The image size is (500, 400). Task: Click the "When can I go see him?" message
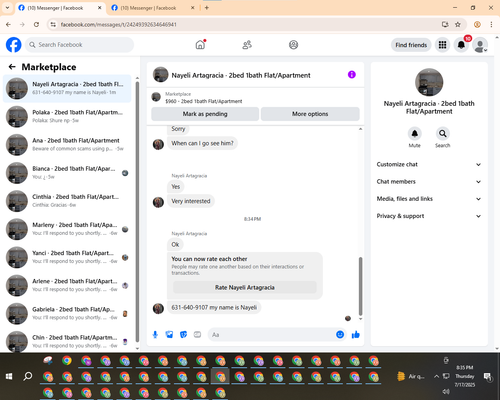[x=202, y=143]
